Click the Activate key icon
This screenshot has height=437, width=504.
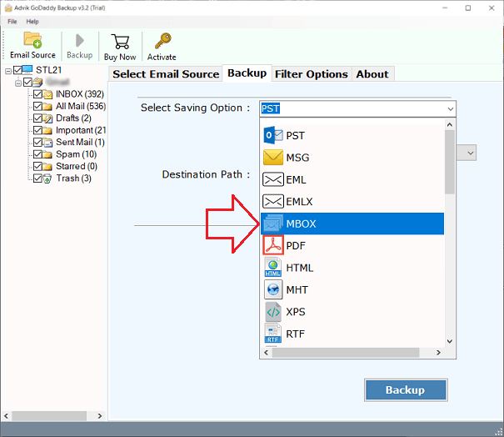coord(162,41)
